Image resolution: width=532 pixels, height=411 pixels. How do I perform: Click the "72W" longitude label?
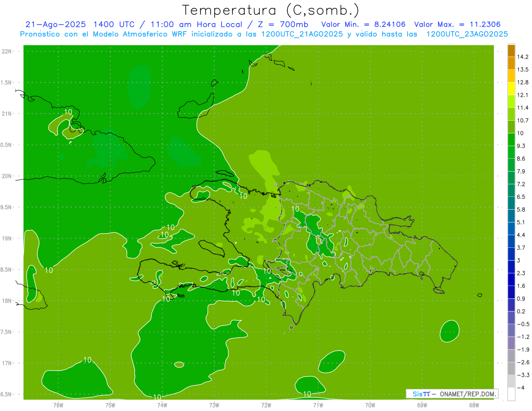[266, 405]
